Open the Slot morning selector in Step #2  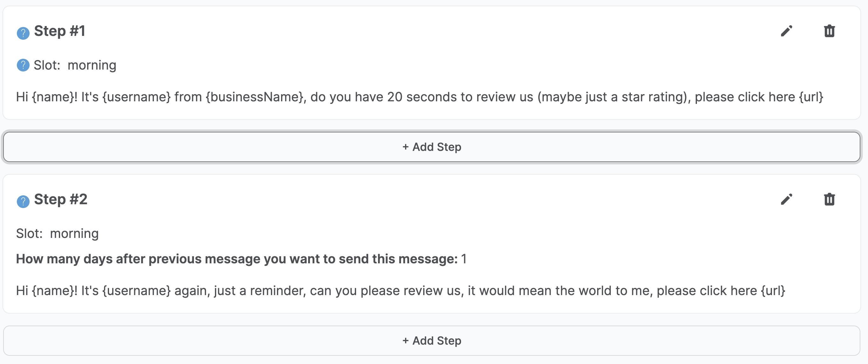[74, 233]
